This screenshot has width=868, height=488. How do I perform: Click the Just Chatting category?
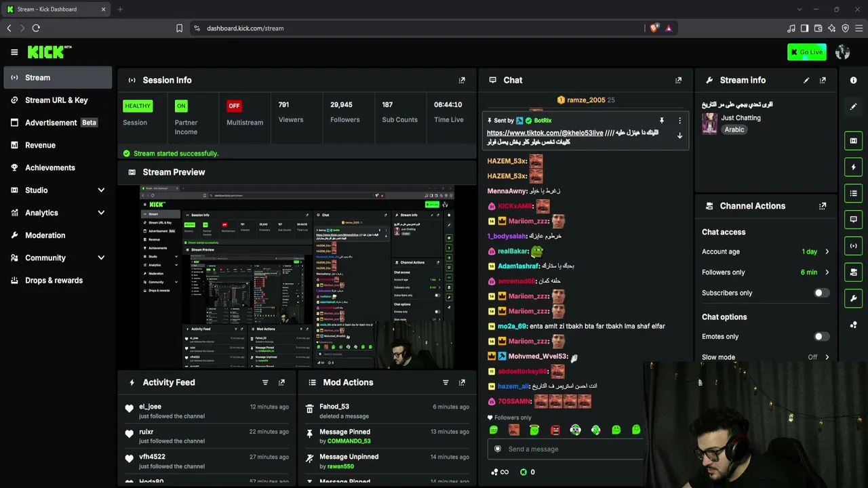741,118
